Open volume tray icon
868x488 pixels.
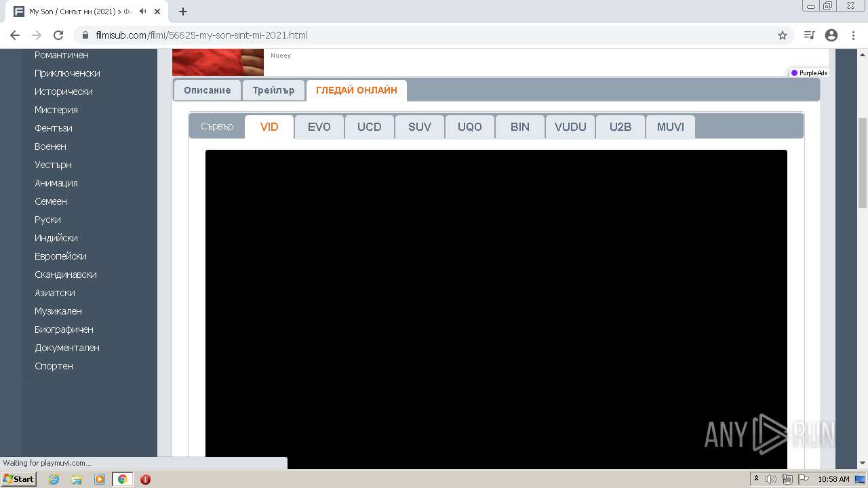[x=771, y=479]
